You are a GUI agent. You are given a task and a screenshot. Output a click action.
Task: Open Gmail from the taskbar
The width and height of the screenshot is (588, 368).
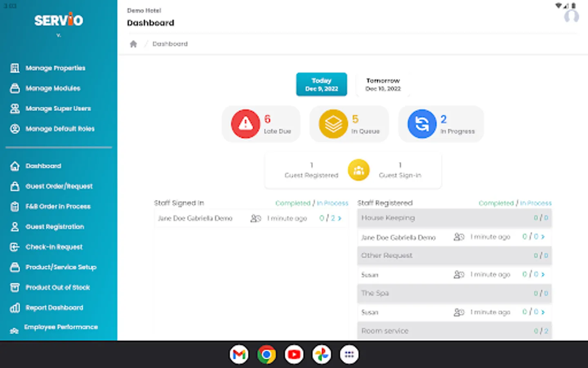coord(239,355)
